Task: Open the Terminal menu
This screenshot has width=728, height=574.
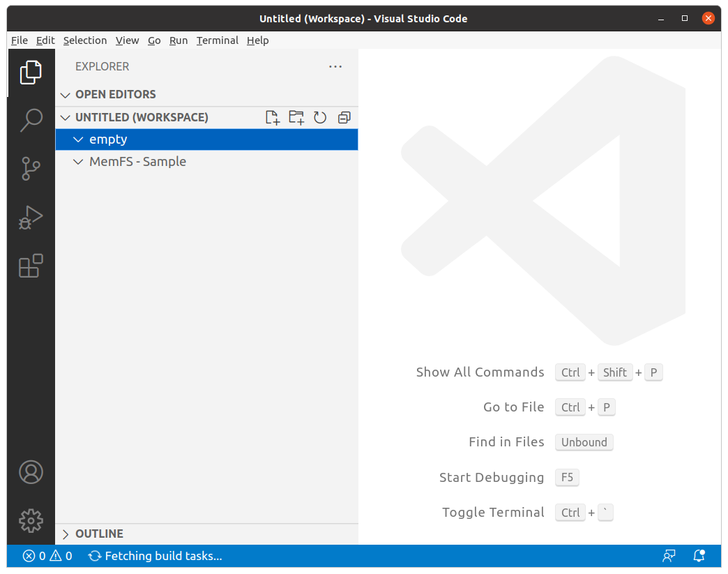Action: pyautogui.click(x=217, y=40)
